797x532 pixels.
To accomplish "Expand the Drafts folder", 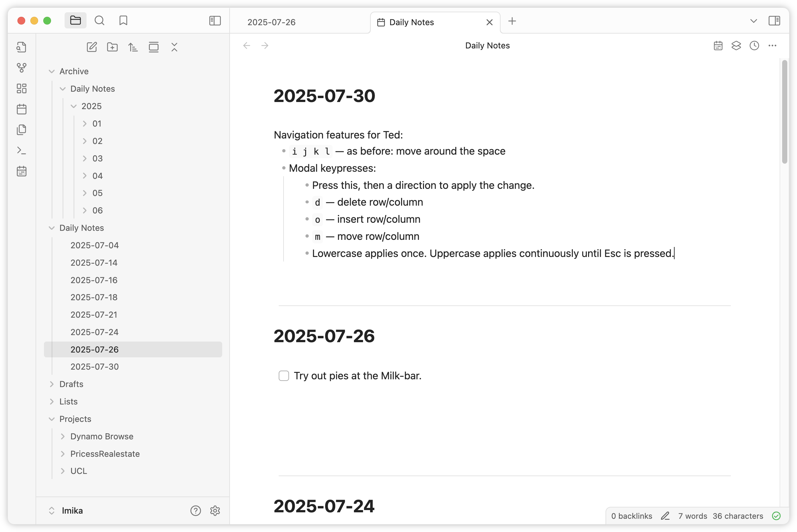I will (52, 384).
